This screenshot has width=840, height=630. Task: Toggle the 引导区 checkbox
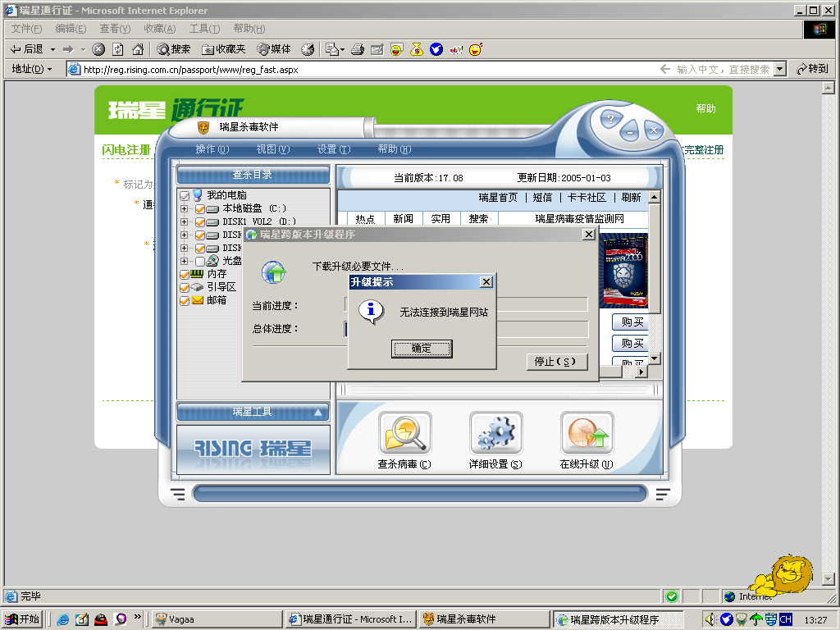185,288
